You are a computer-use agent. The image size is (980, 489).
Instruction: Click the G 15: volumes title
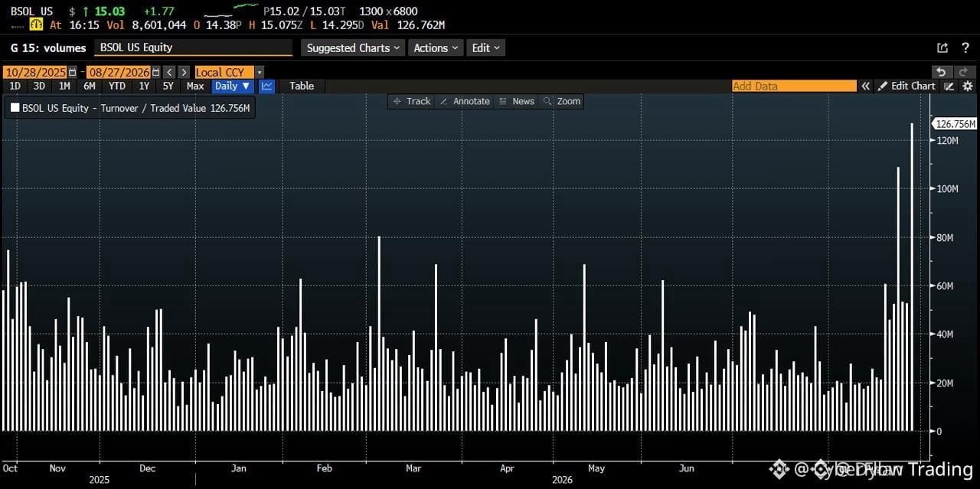pos(48,47)
